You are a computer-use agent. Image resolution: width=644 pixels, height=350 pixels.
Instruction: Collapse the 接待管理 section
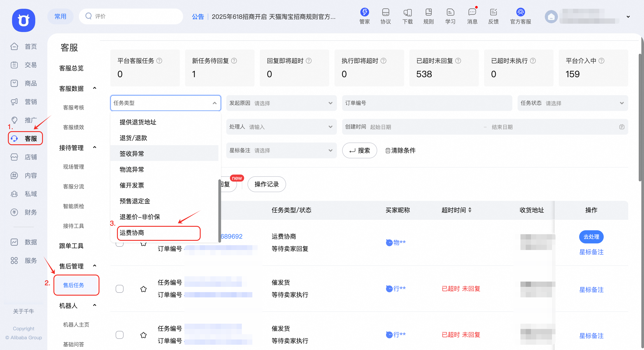click(x=94, y=147)
